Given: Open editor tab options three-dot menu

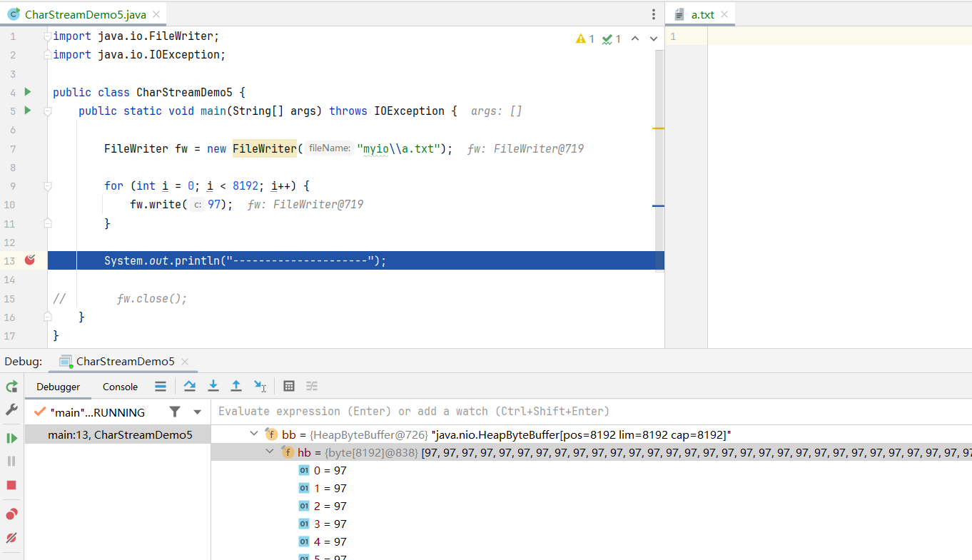Looking at the screenshot, I should (654, 14).
